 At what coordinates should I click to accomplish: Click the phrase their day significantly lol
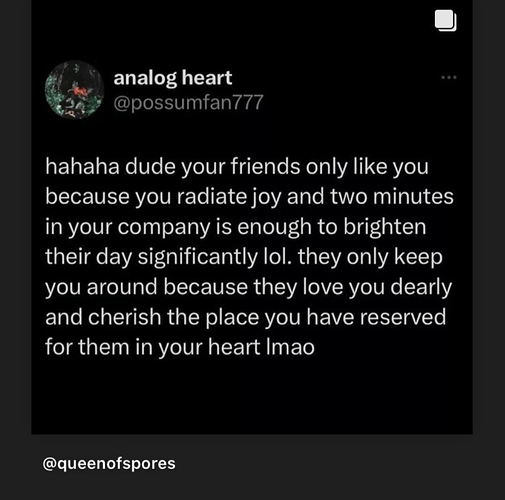[168, 257]
